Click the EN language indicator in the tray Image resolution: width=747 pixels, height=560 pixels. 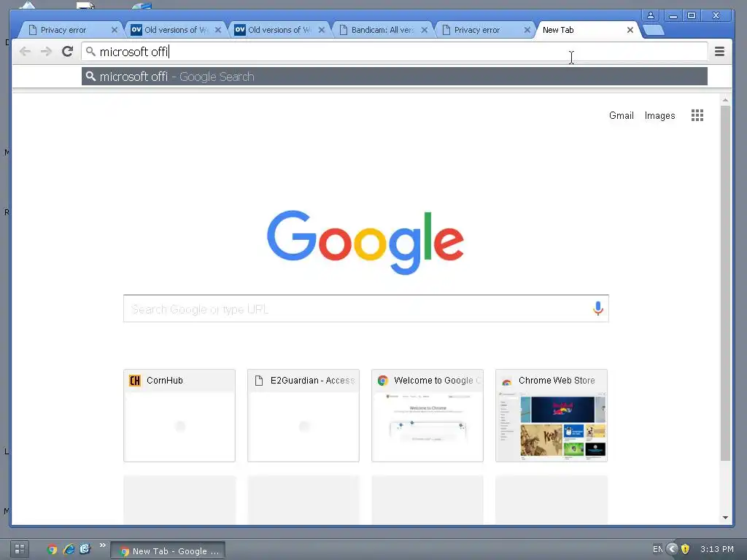click(657, 549)
